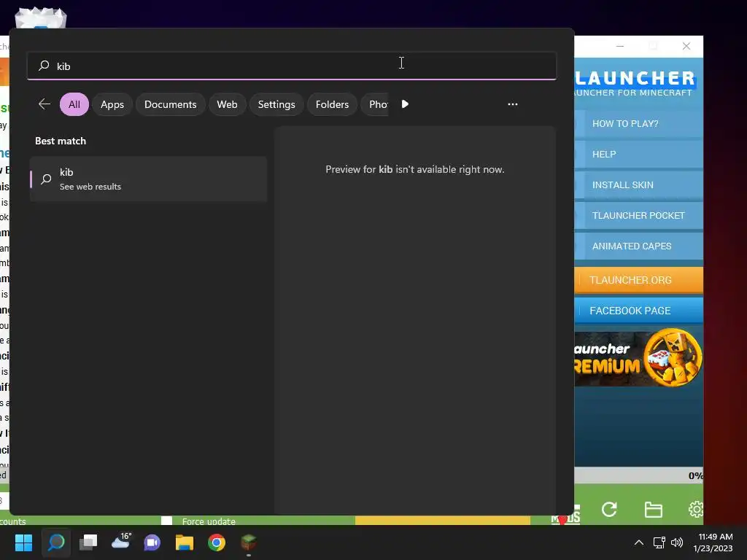This screenshot has height=560, width=747.
Task: Open FACEBOOK PAGE link in TLauncher
Action: (638, 311)
